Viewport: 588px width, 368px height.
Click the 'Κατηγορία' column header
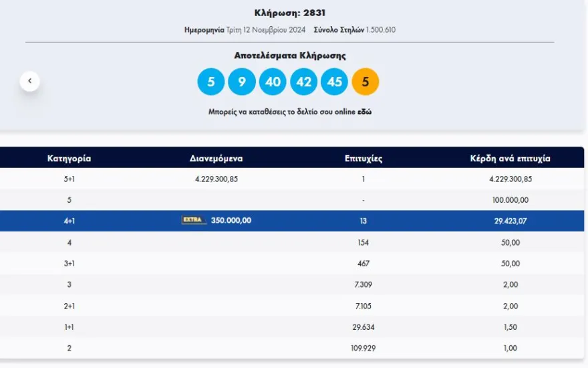pos(69,159)
